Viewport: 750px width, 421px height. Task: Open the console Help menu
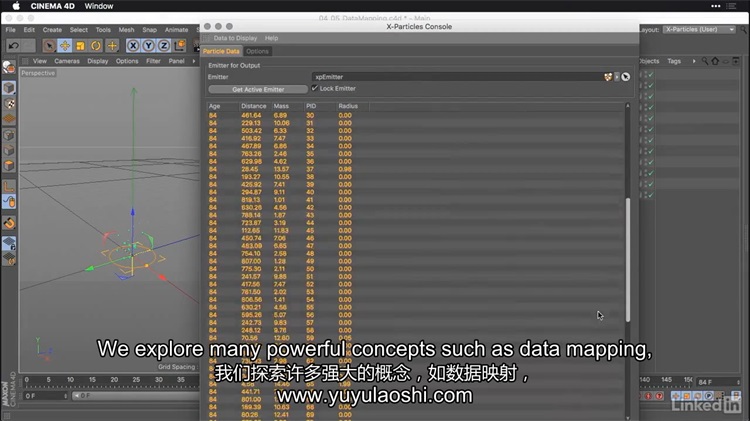tap(271, 38)
